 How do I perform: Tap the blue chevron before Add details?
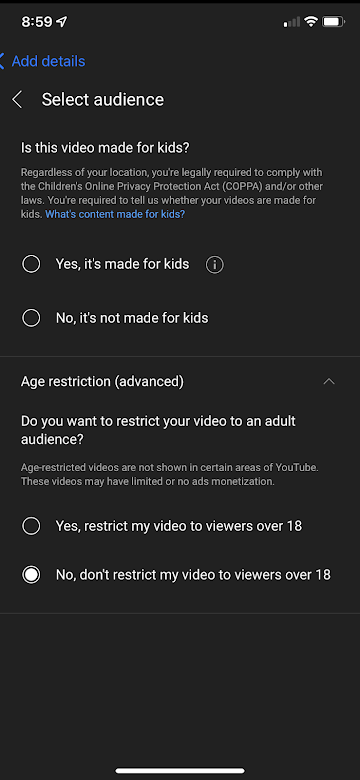[x=2, y=61]
